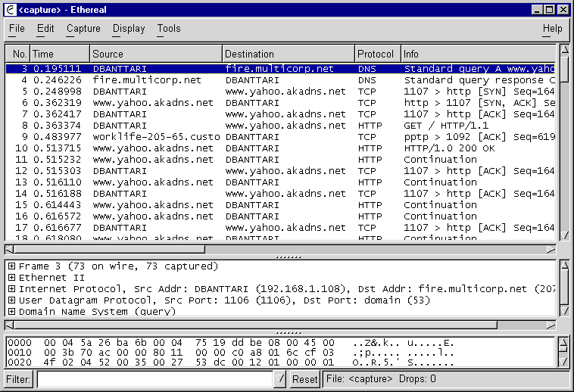Click protocol tree horizontal scrollbar thumb
This screenshot has height=392, width=574.
tap(255, 325)
